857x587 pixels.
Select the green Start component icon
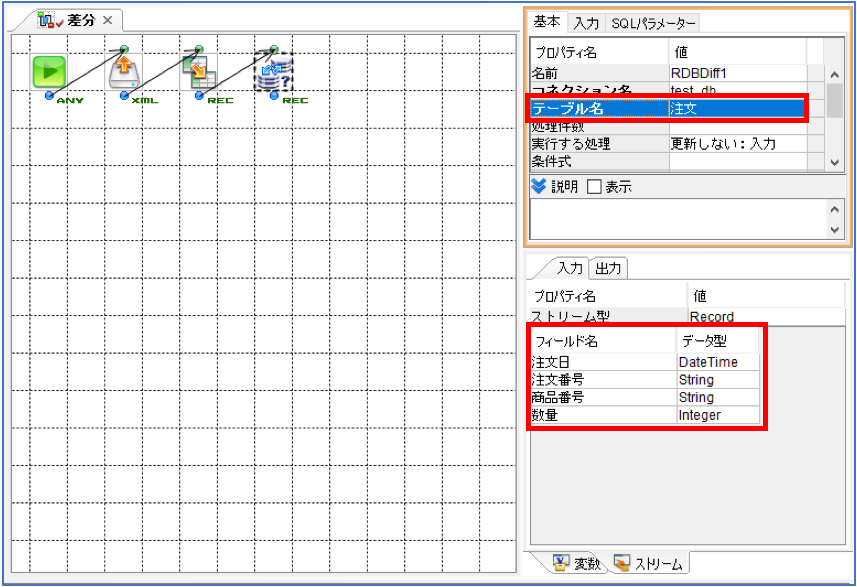49,72
